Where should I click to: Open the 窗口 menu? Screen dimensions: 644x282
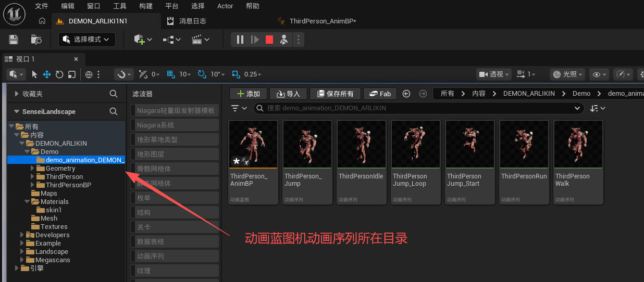[x=94, y=6]
